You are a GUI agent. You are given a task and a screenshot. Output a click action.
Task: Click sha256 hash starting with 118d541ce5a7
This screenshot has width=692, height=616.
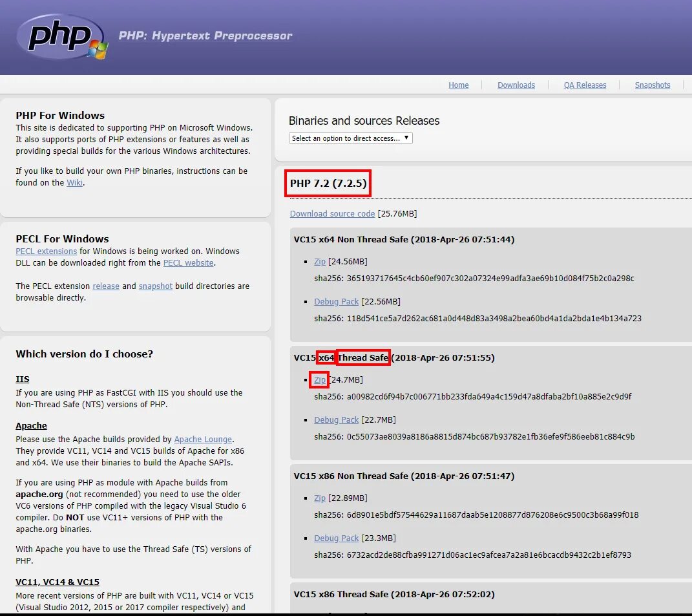(x=494, y=319)
